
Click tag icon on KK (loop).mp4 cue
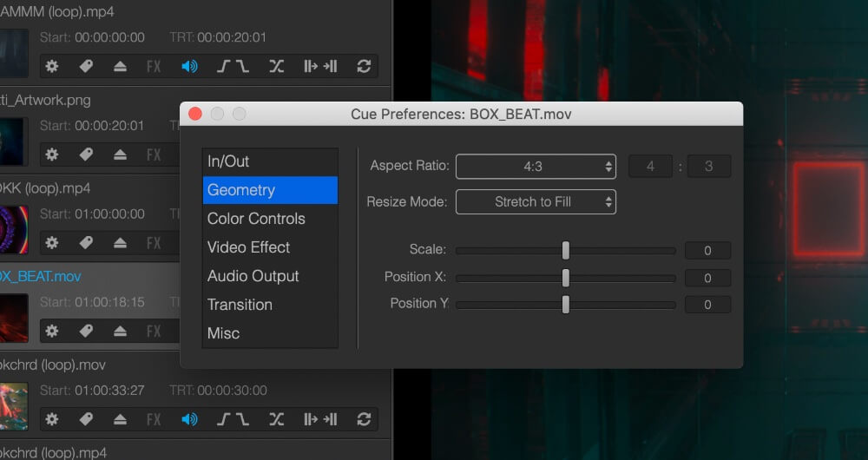86,242
